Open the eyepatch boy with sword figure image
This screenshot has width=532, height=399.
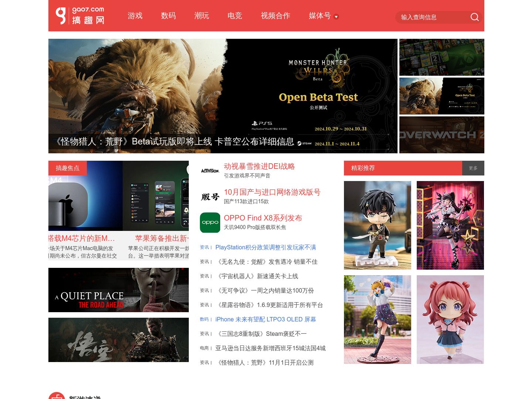378,225
